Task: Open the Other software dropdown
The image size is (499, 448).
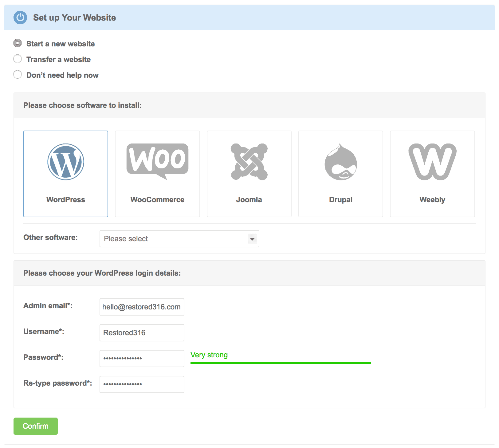Action: [179, 239]
